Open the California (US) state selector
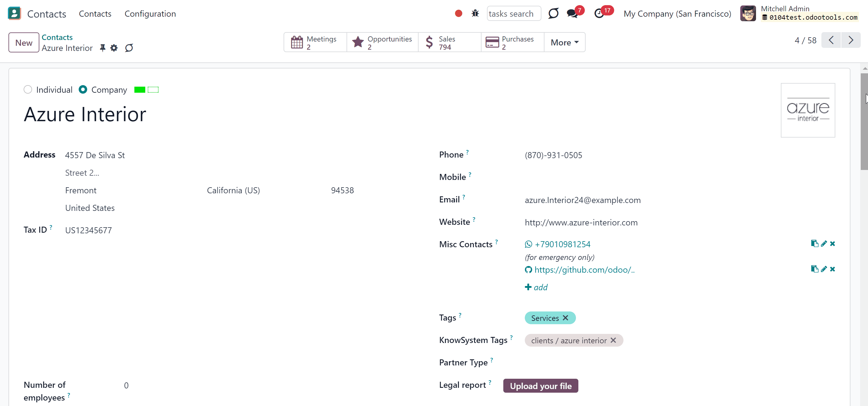 233,191
